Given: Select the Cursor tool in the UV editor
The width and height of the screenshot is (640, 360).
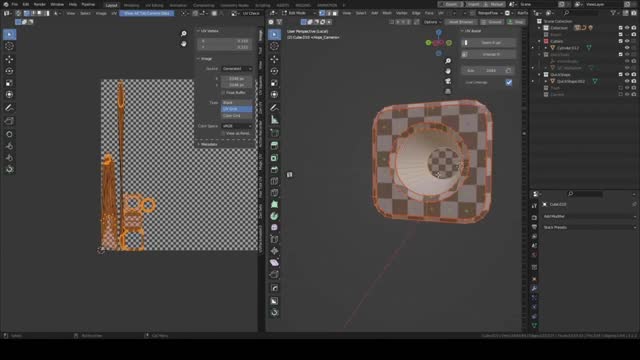Looking at the screenshot, I should point(9,47).
